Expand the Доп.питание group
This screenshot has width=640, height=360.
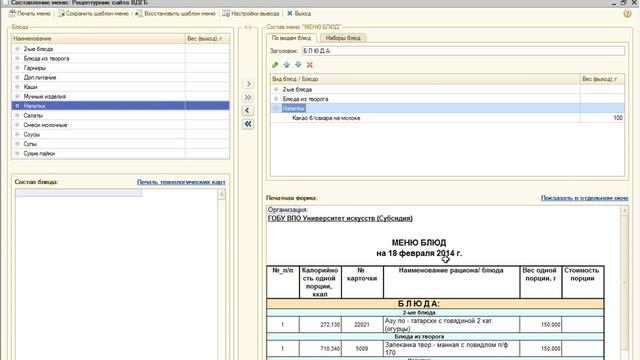point(17,77)
